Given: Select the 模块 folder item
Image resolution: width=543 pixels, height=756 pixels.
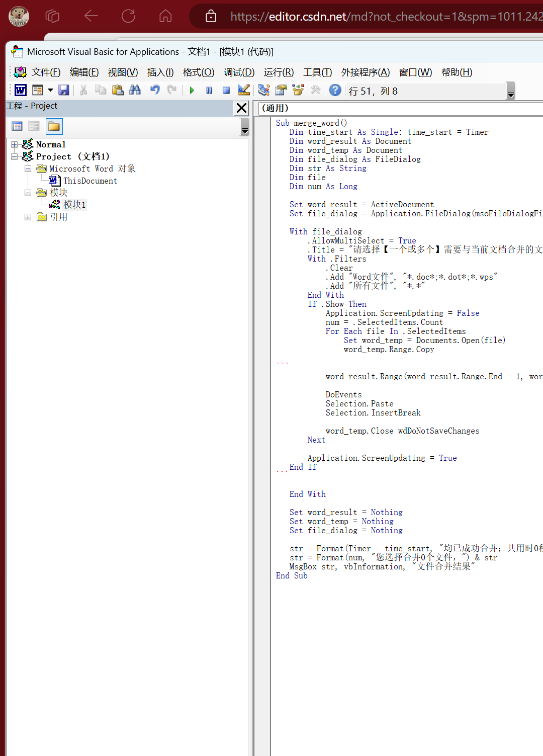Looking at the screenshot, I should pos(59,193).
